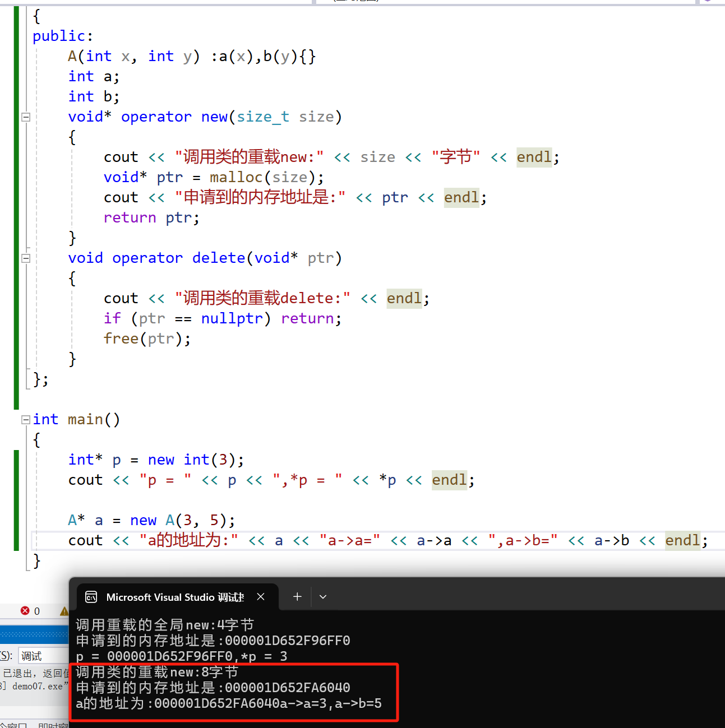Select the Microsoft Visual Studio debug console tab
Viewport: 725px width, 728px height.
pyautogui.click(x=177, y=597)
